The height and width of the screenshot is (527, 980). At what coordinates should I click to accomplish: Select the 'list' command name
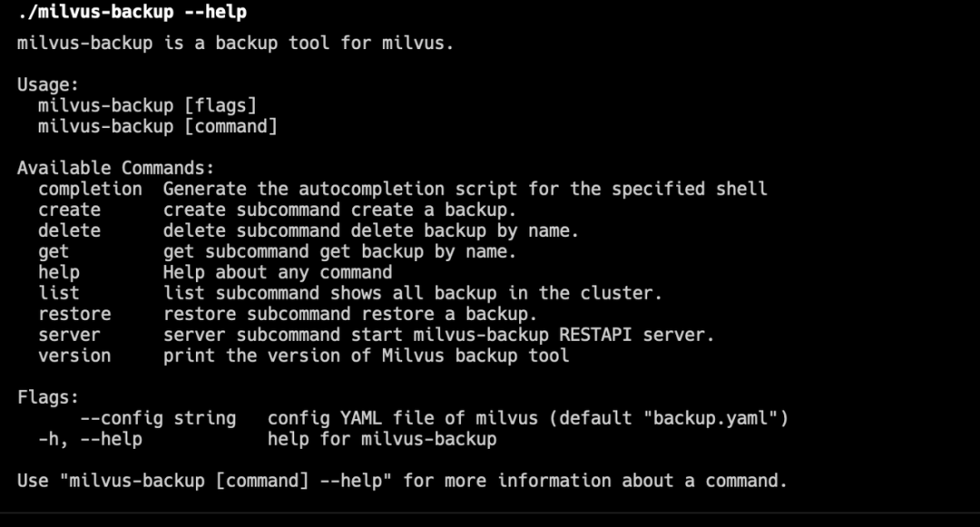[59, 293]
